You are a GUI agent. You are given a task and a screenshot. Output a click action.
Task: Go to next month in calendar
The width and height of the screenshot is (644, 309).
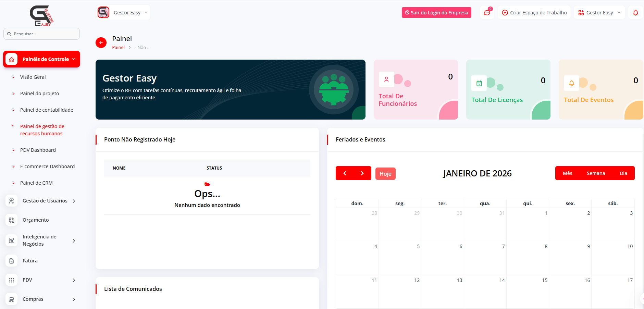pyautogui.click(x=362, y=173)
